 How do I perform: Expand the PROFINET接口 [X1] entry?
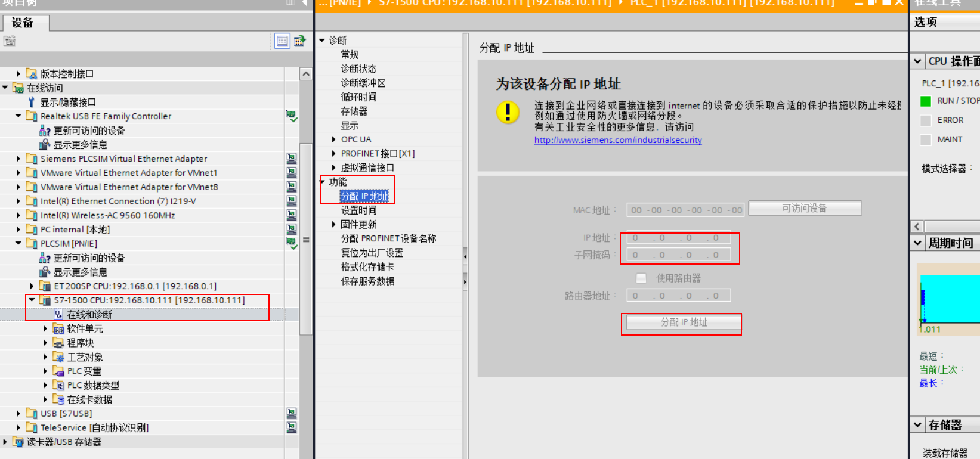[333, 153]
